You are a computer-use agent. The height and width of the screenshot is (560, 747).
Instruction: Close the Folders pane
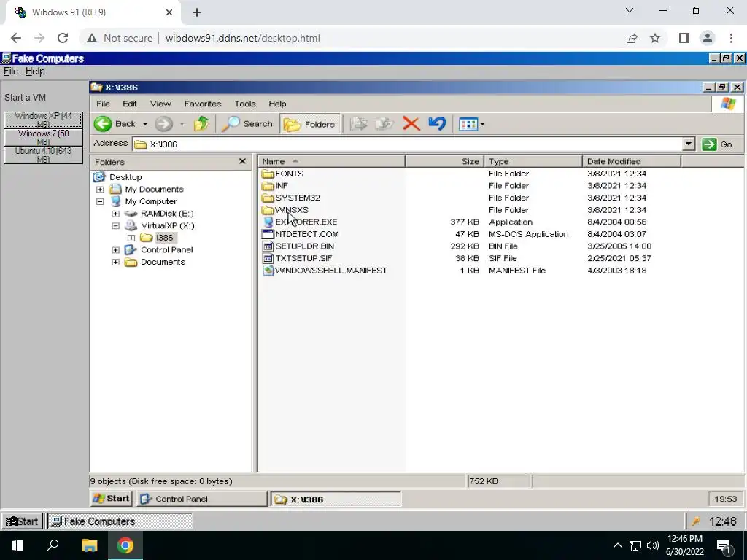click(242, 161)
